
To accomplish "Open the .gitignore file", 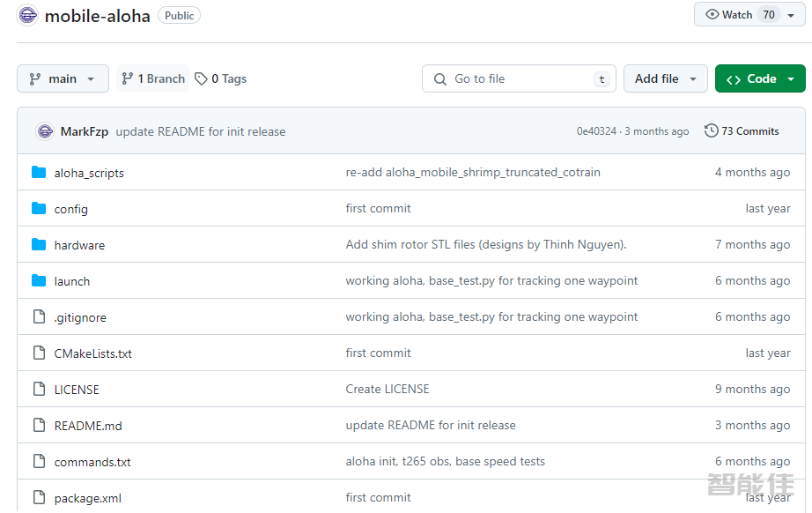I will click(x=80, y=317).
